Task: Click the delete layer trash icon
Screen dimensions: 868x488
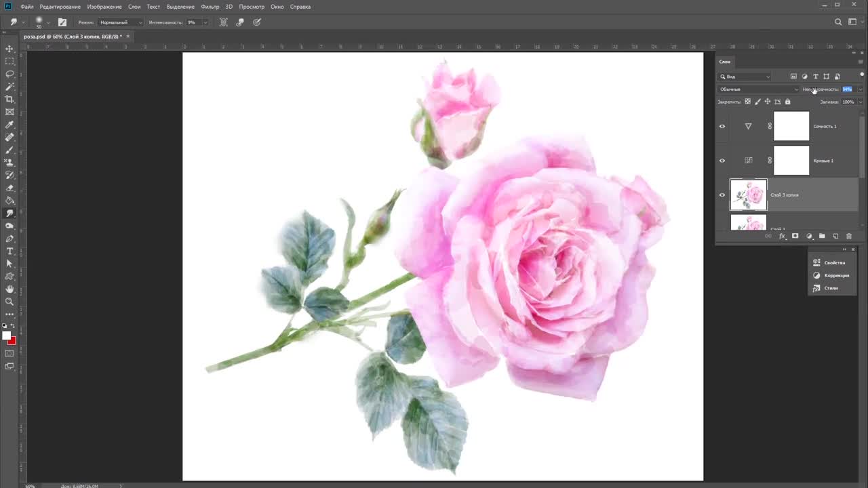Action: [x=848, y=237]
